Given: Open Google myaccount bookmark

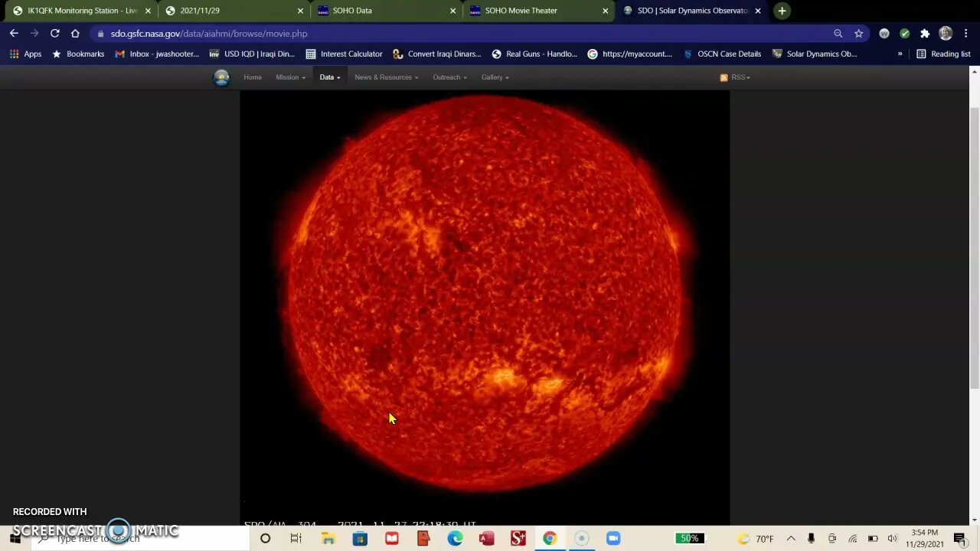Looking at the screenshot, I should (630, 54).
